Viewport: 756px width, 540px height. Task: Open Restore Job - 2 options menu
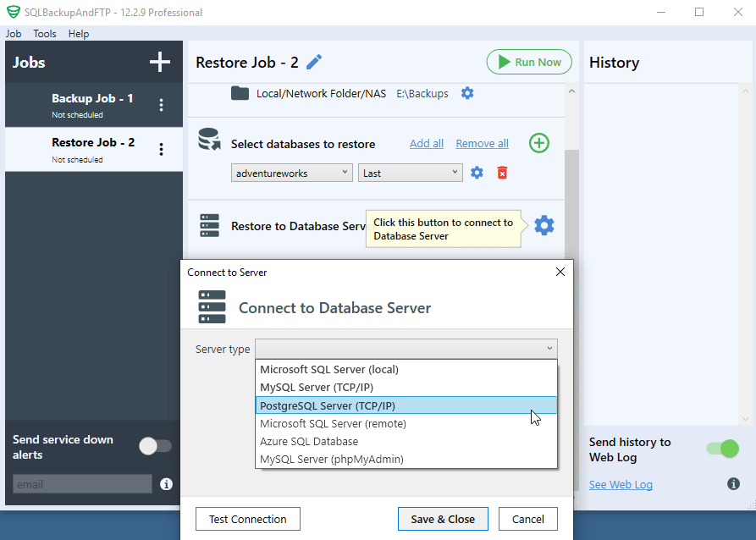161,150
